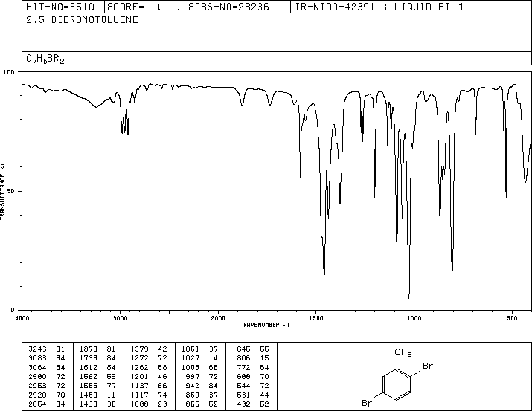The height and width of the screenshot is (411, 532).
Task: Select the 942 peak table entry
Action: tap(202, 386)
